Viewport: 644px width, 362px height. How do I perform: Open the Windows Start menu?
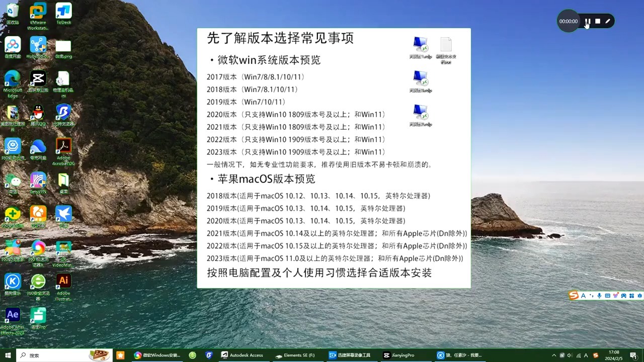click(7, 355)
